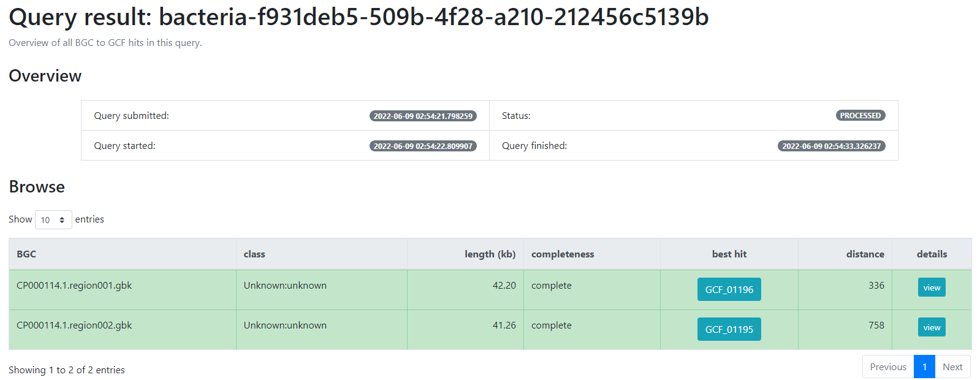The width and height of the screenshot is (980, 380).
Task: Select 10 in the entries selector
Action: coord(53,219)
